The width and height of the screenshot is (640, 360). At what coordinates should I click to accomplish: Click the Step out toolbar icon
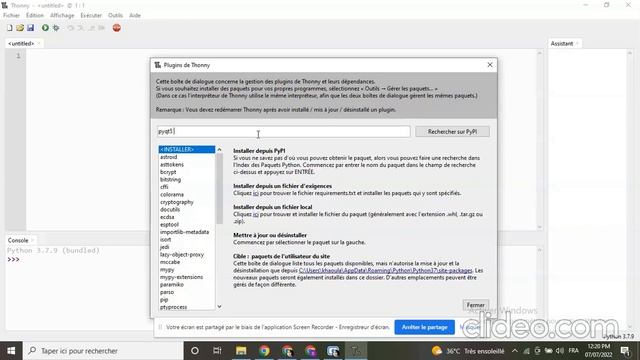91,28
